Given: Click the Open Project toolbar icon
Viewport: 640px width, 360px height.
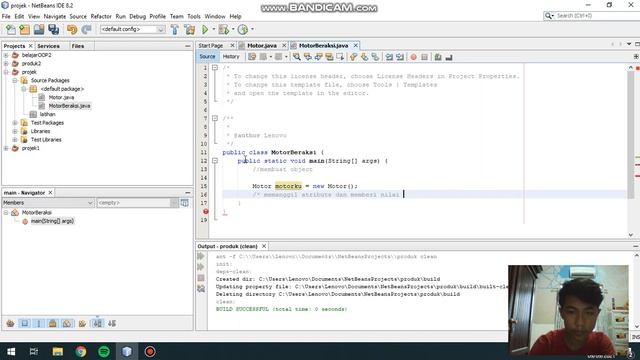Looking at the screenshot, I should click(39, 29).
